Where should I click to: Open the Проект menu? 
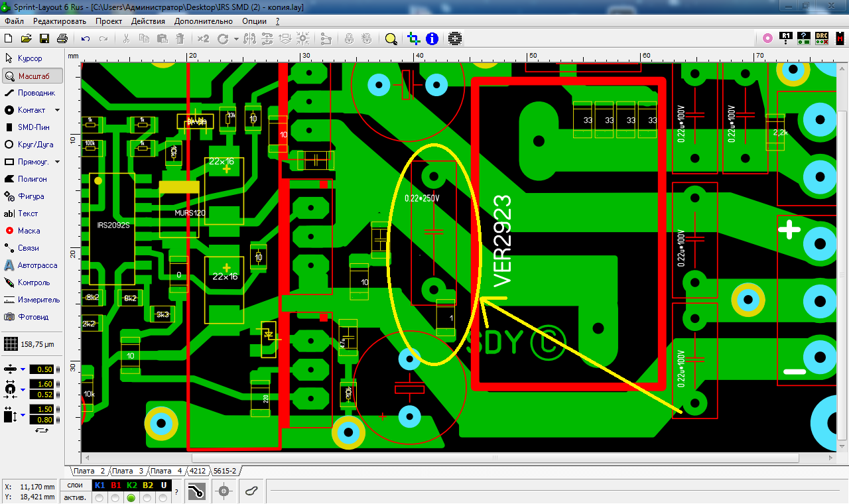coord(109,21)
